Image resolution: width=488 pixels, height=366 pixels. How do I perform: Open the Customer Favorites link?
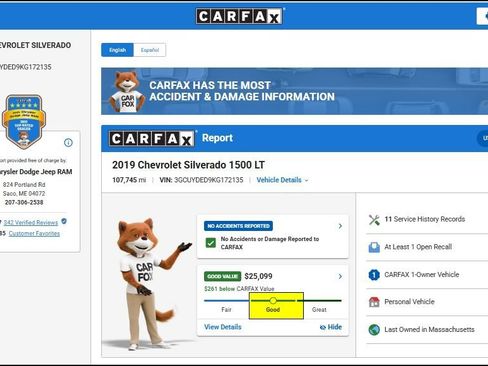tap(34, 234)
